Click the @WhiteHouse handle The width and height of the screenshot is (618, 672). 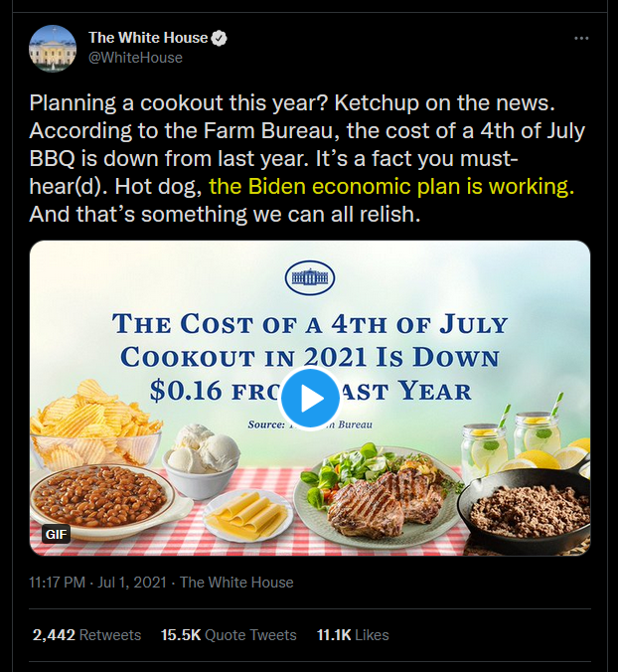click(135, 58)
